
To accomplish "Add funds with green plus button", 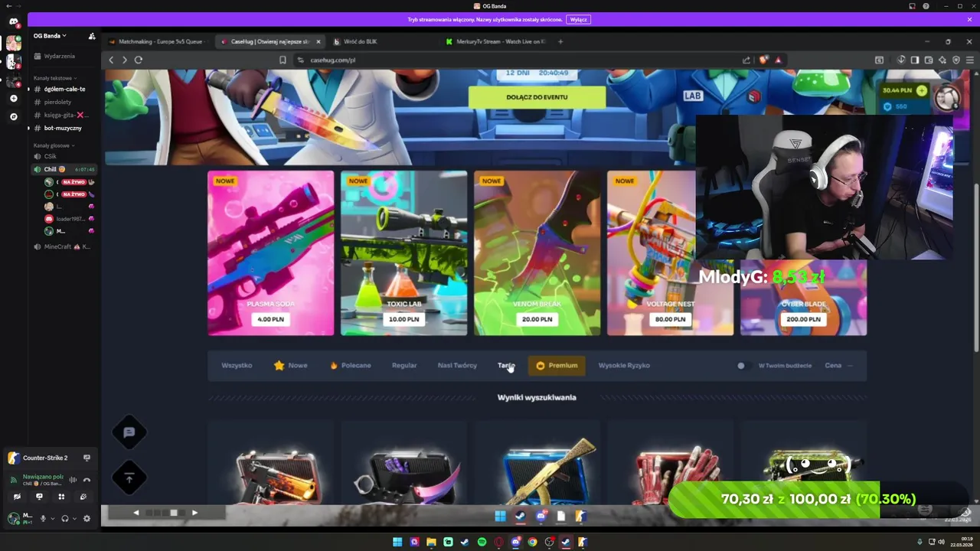I will (921, 90).
